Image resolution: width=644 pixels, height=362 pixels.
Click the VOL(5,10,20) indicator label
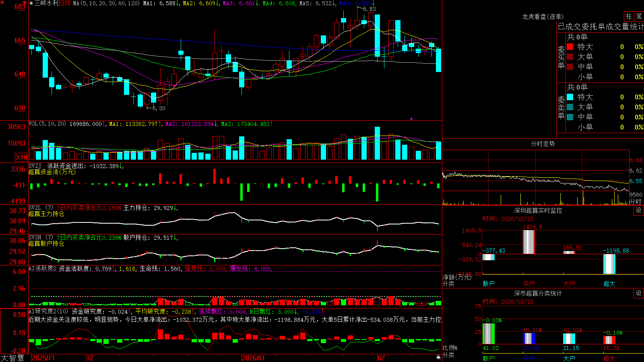pos(47,124)
